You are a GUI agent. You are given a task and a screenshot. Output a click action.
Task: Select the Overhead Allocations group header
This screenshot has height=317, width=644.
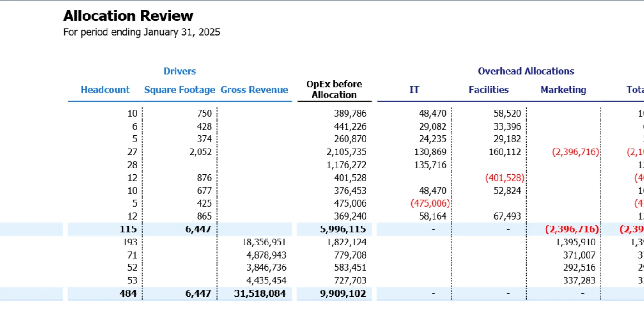[526, 71]
